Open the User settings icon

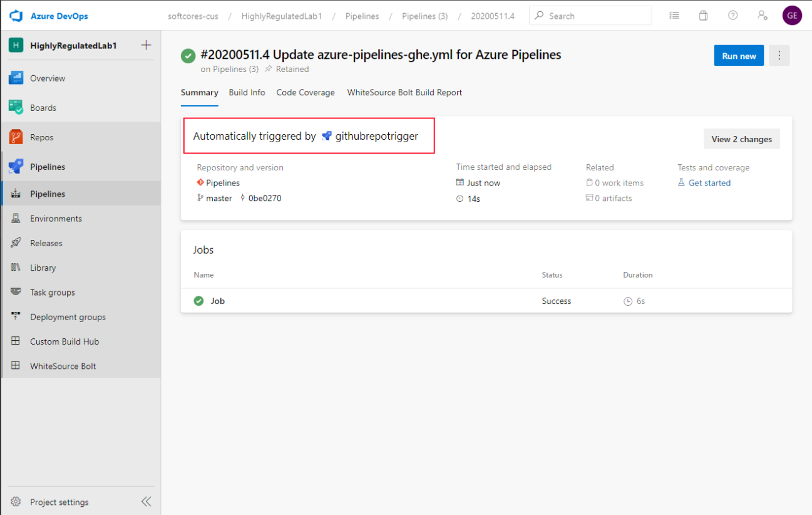762,16
